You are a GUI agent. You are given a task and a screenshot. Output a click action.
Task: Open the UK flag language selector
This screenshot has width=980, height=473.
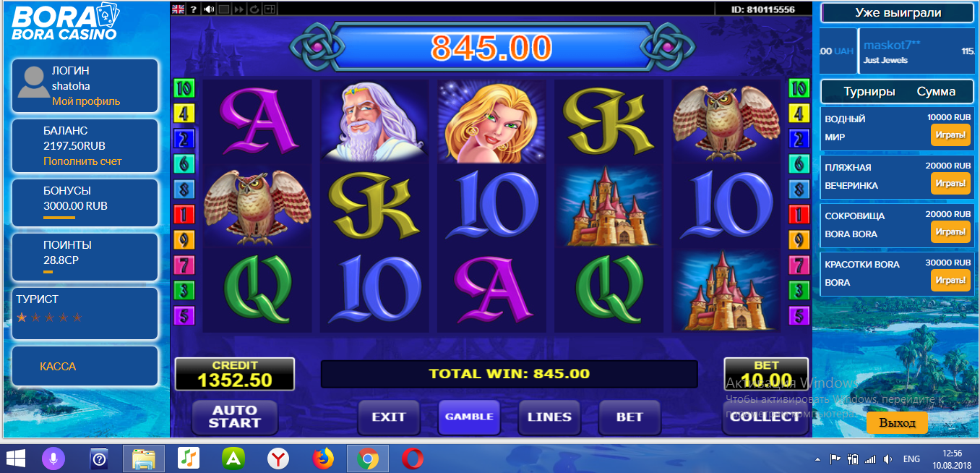pos(179,9)
